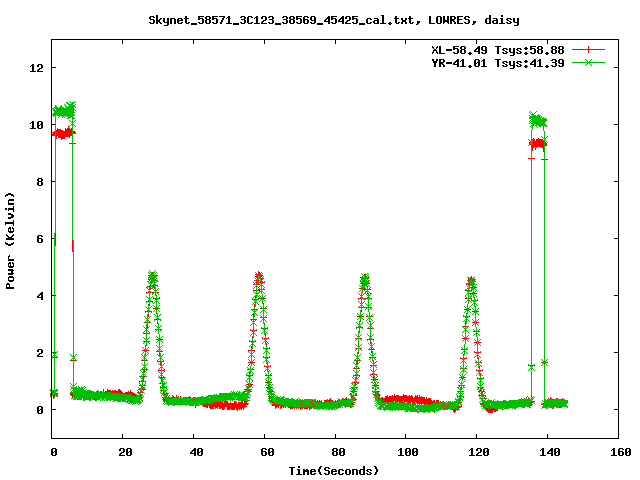Image resolution: width=640 pixels, height=480 pixels.
Task: Click the YR-41.01 Tsys:41.39 legend label
Action: 498,63
